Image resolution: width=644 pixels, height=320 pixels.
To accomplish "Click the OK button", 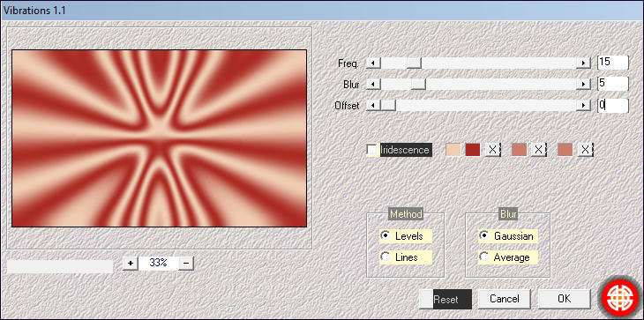I will coord(564,299).
